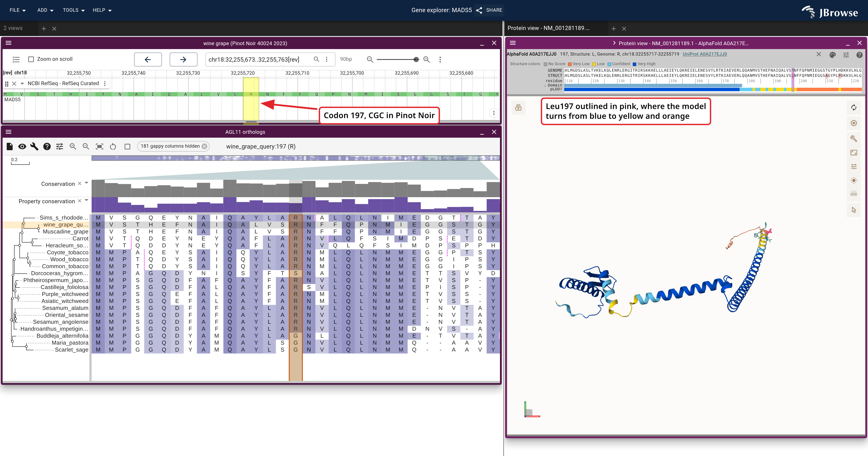Open the ADD menu
The width and height of the screenshot is (868, 456).
[45, 10]
